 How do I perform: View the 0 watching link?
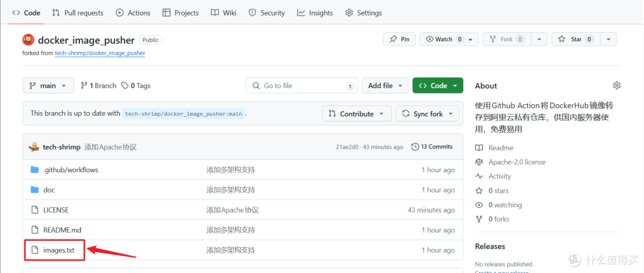pos(499,205)
